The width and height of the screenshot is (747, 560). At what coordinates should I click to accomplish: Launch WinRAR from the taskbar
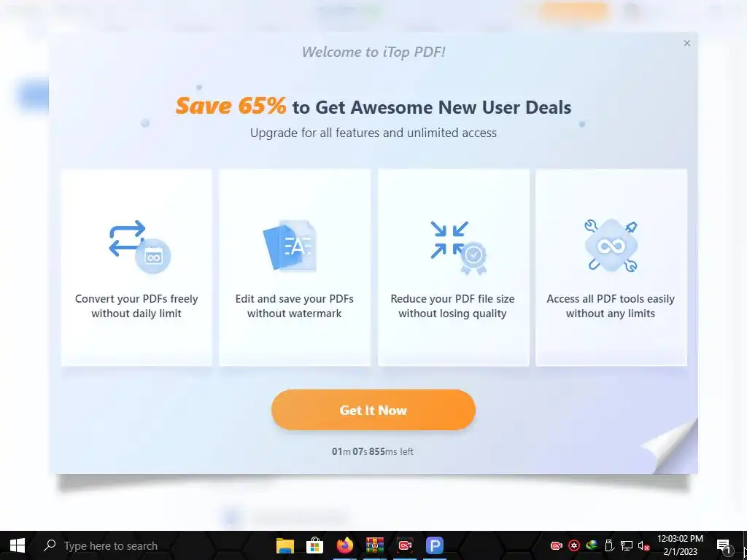pyautogui.click(x=375, y=545)
